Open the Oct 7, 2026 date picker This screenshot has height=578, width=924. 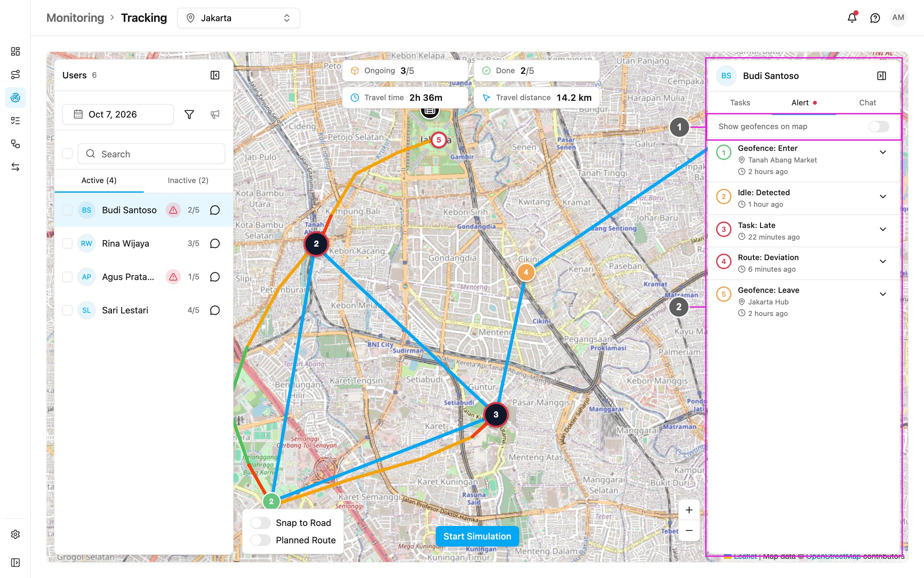(x=118, y=114)
